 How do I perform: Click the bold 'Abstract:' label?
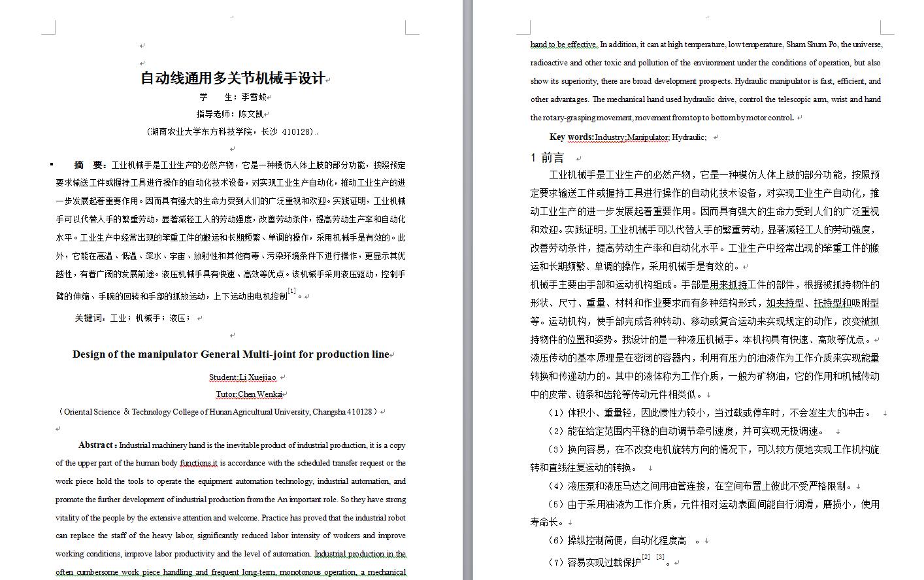pos(98,445)
